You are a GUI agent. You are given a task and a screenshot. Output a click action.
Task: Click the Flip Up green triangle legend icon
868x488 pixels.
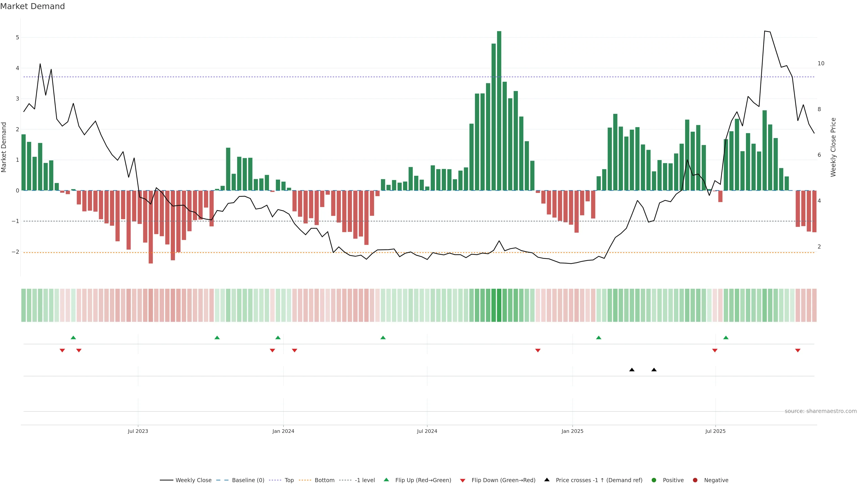coord(387,480)
